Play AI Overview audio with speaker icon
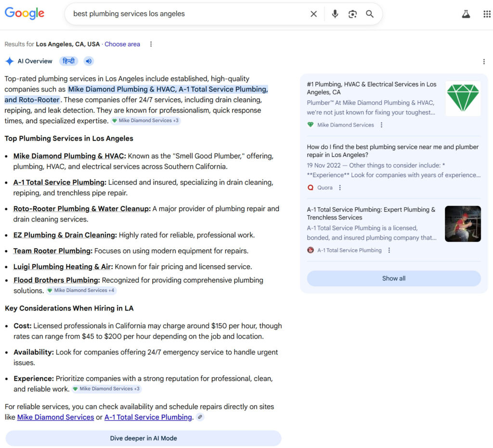 click(x=89, y=61)
